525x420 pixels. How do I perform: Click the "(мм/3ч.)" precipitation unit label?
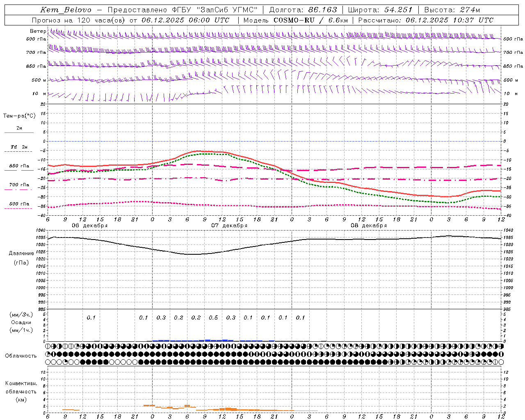point(21,315)
